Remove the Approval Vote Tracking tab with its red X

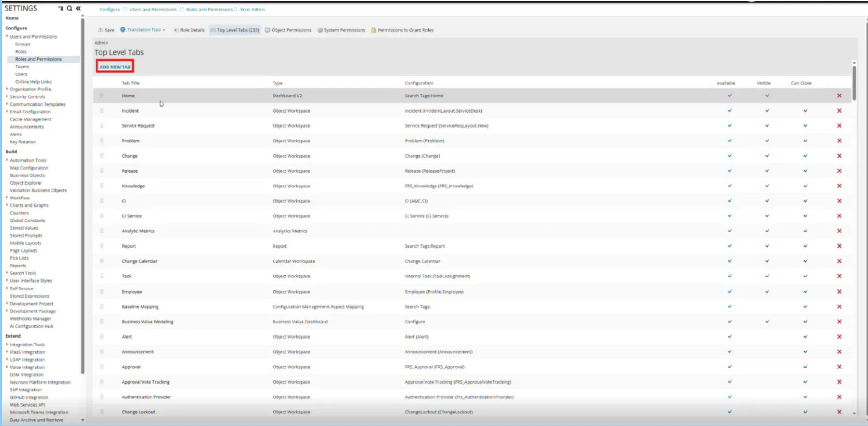[839, 382]
